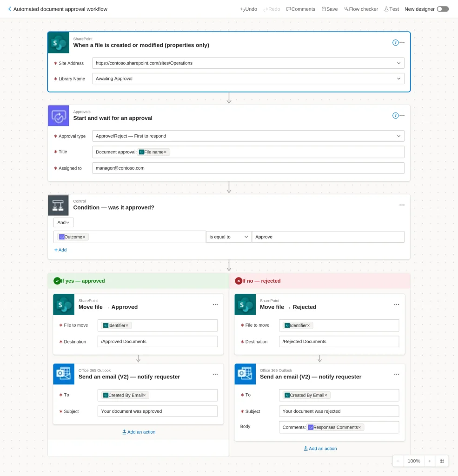
Task: Click the SharePoint trigger icon
Action: 59,42
